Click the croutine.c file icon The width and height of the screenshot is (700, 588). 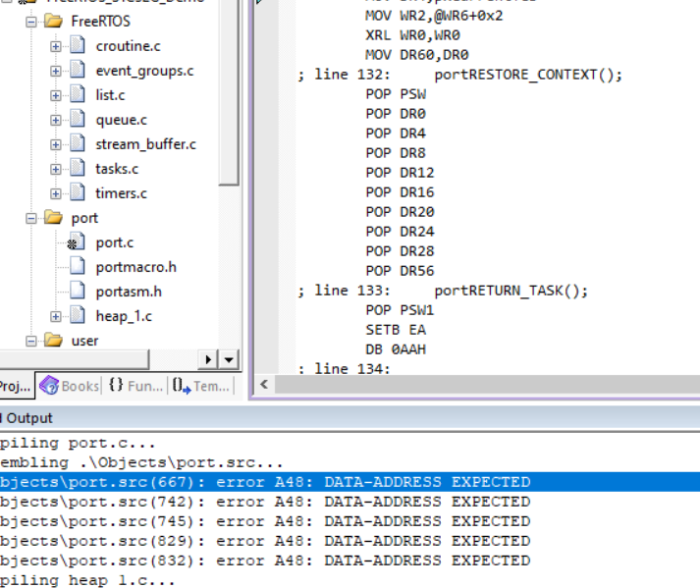(x=78, y=45)
